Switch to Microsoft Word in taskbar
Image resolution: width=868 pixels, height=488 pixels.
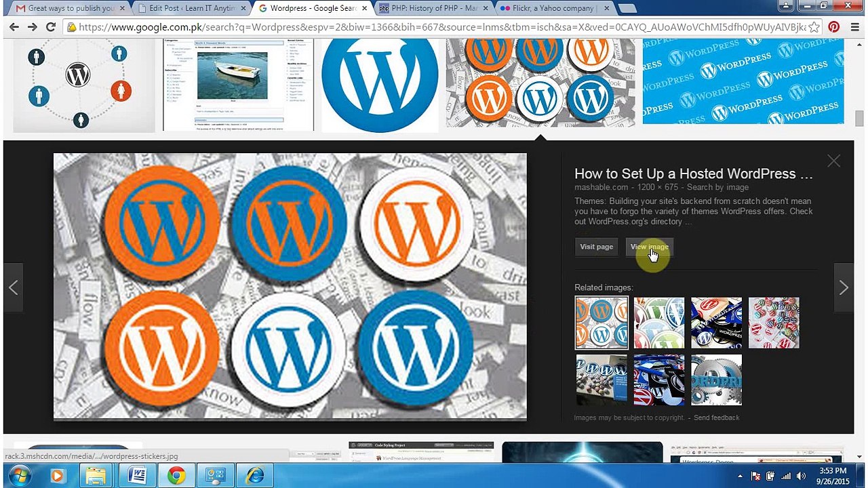click(x=137, y=476)
